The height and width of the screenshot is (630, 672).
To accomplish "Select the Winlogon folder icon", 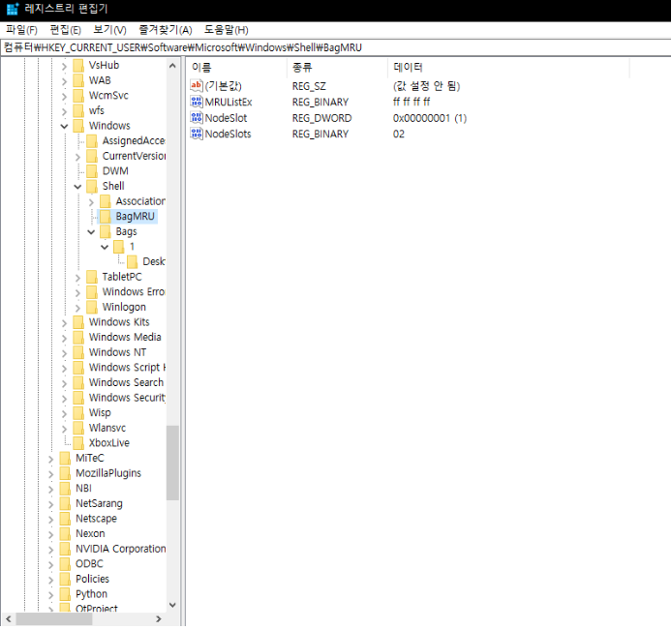I will [x=92, y=308].
